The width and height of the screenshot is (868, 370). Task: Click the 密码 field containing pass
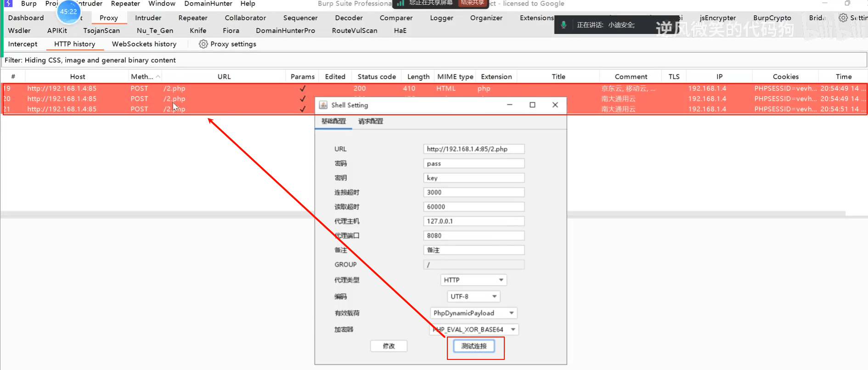473,163
